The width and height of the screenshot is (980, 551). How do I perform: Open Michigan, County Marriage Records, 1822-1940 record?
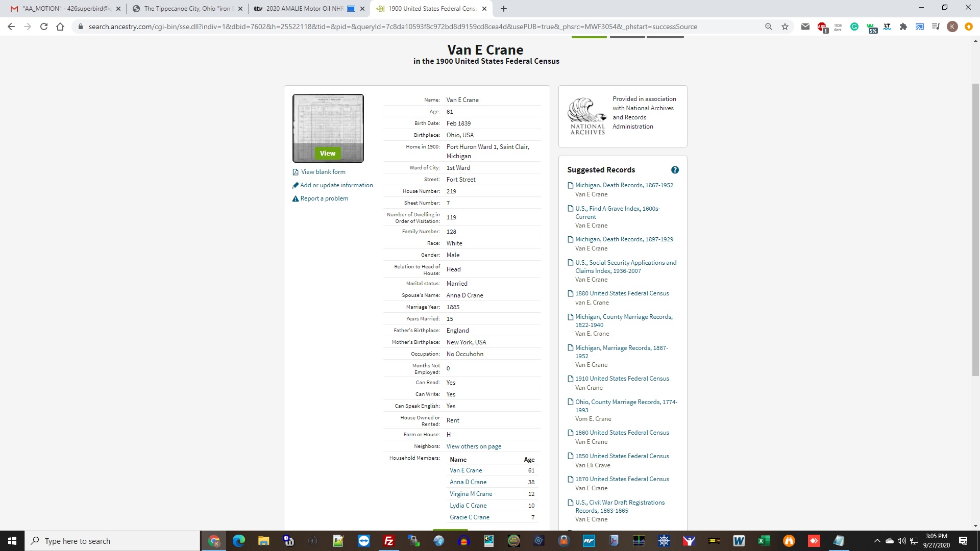[624, 321]
